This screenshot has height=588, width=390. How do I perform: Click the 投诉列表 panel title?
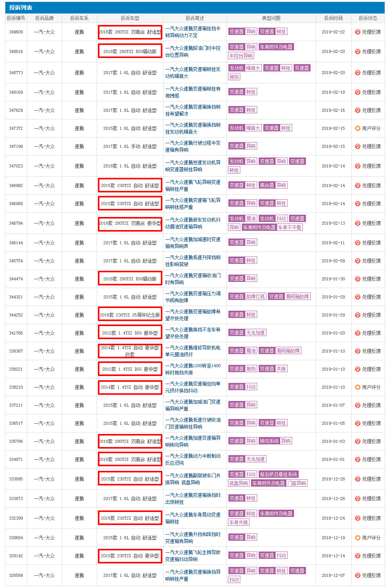[x=21, y=8]
